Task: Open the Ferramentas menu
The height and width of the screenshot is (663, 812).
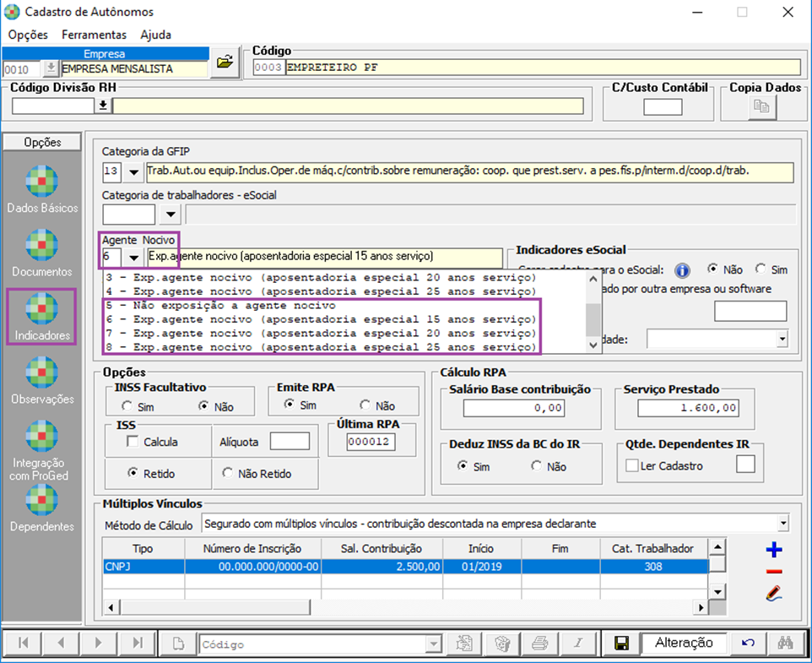Action: (94, 35)
